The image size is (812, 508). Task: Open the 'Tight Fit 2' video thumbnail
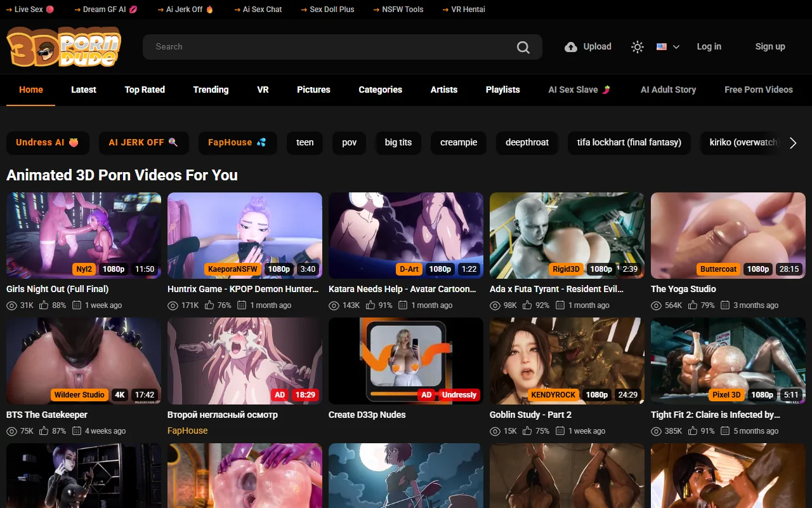pyautogui.click(x=728, y=361)
